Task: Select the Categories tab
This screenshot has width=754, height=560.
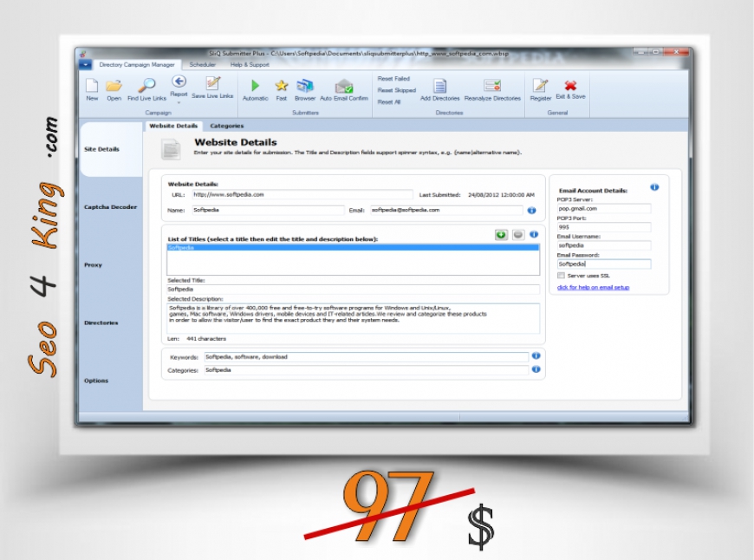Action: click(226, 126)
